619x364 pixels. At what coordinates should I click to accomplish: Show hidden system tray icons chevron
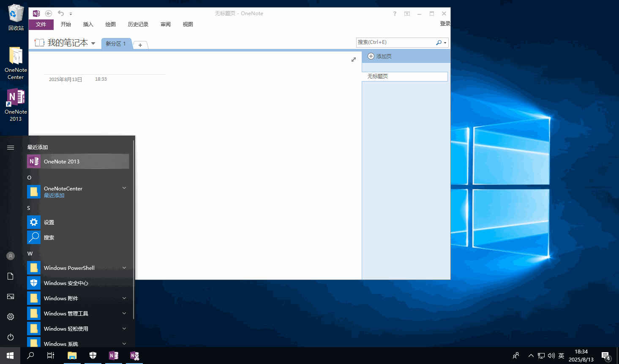point(531,356)
